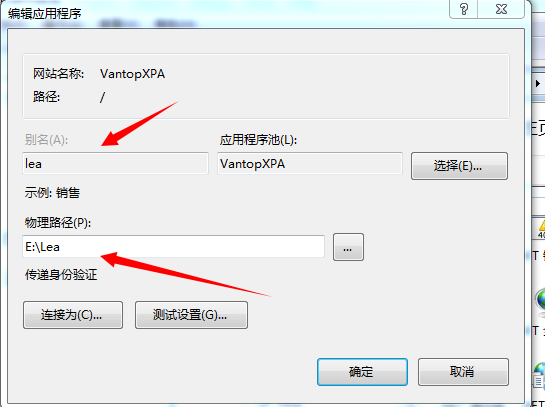
Task: Click the globe with document icon
Action: (540, 374)
